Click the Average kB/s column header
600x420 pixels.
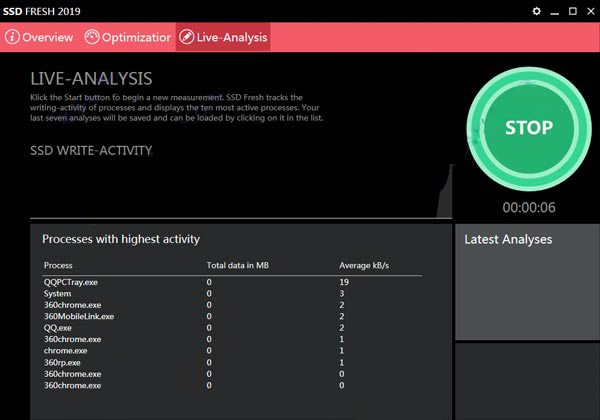[364, 265]
